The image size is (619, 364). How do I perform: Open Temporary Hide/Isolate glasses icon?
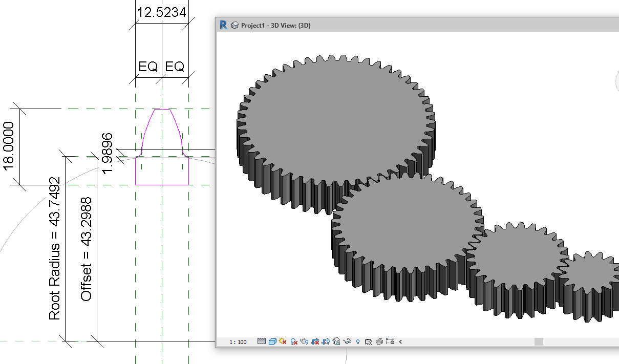point(347,341)
